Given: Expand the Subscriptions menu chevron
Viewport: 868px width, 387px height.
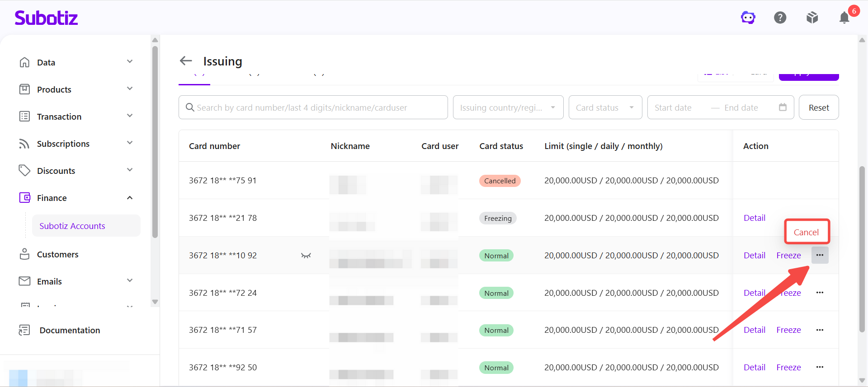Looking at the screenshot, I should 130,143.
